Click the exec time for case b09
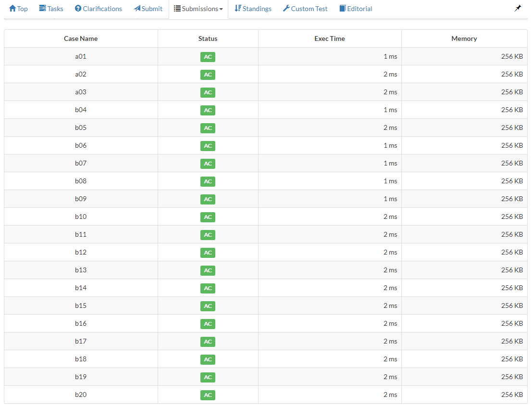The image size is (532, 408). click(x=390, y=199)
